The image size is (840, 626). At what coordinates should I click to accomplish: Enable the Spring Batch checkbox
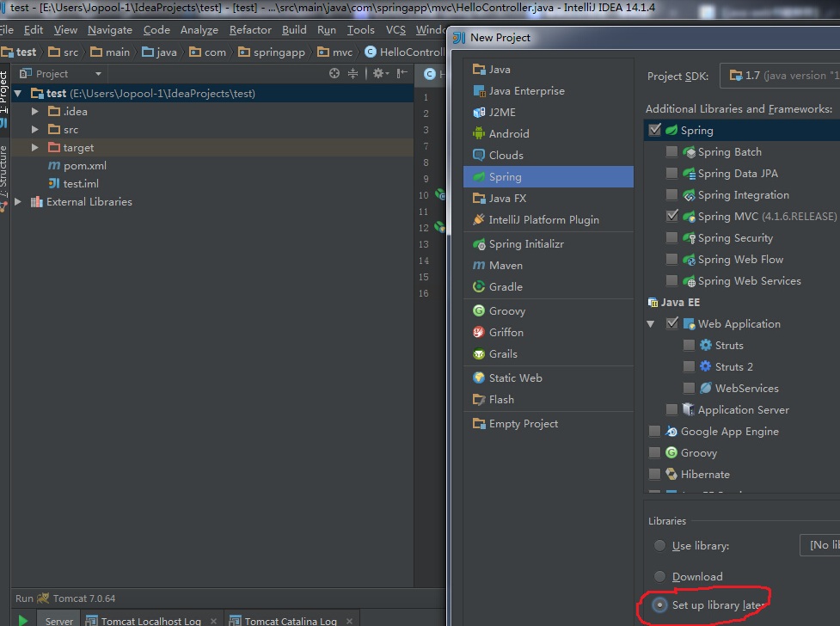(x=671, y=151)
